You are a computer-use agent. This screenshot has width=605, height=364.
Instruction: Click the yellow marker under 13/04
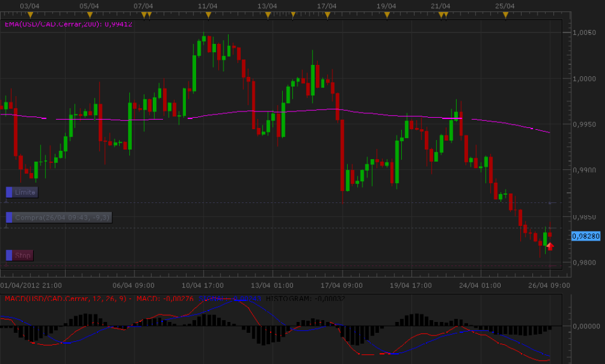268,15
